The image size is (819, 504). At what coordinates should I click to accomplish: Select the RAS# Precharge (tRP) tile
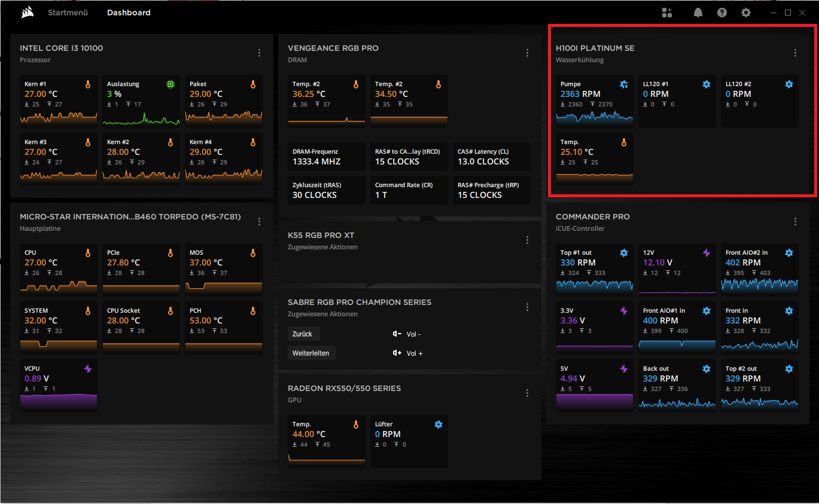click(492, 190)
